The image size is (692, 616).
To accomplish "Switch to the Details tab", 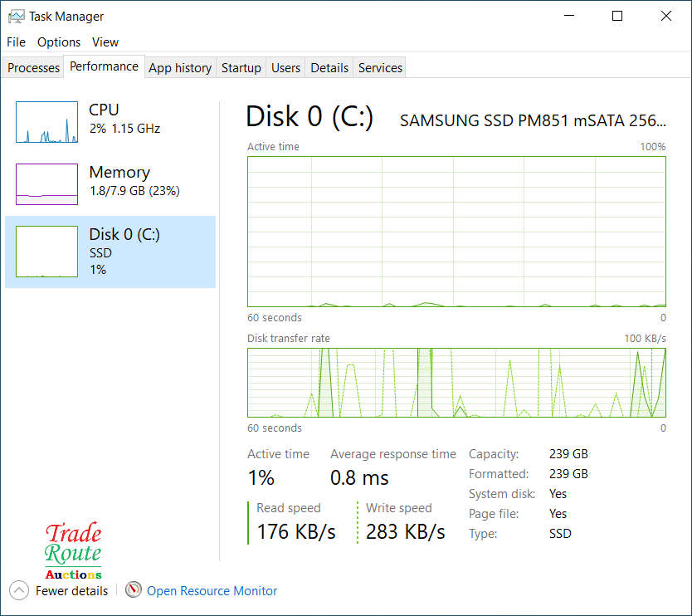I will pyautogui.click(x=329, y=68).
